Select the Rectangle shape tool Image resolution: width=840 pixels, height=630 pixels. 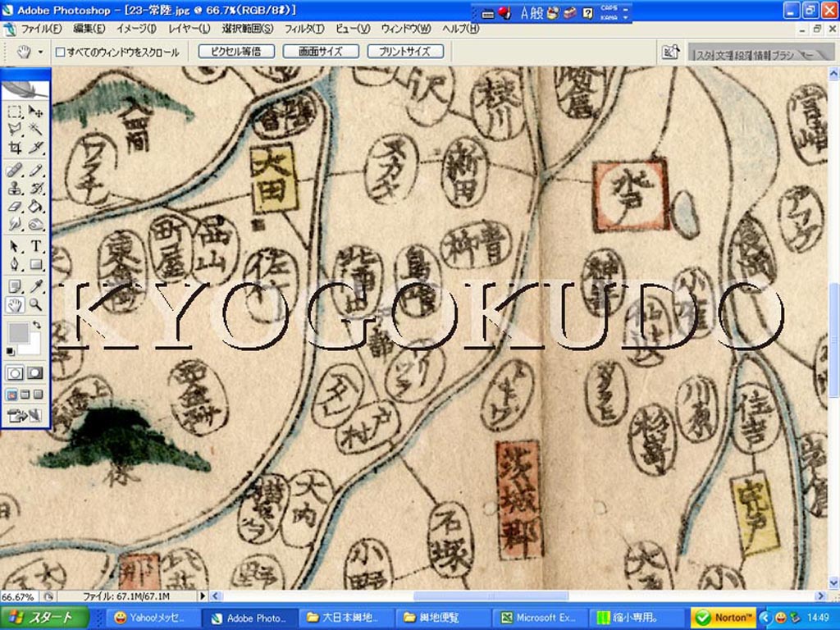pos(35,265)
